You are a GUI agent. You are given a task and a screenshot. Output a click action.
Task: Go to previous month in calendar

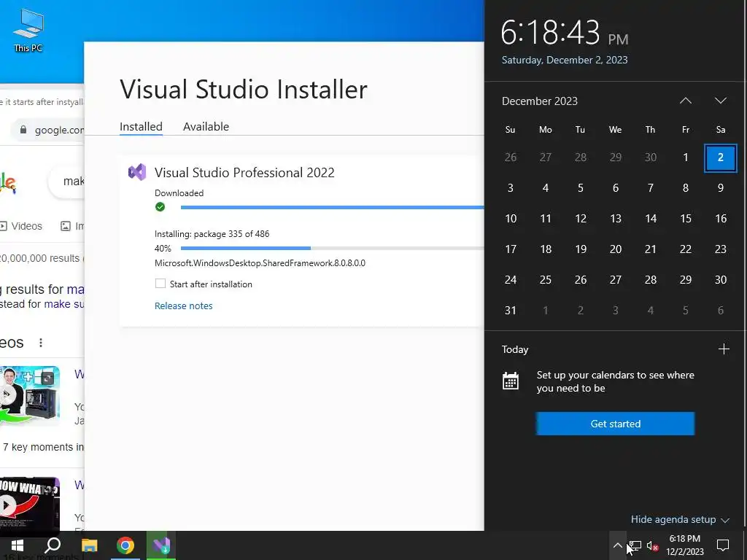point(686,101)
